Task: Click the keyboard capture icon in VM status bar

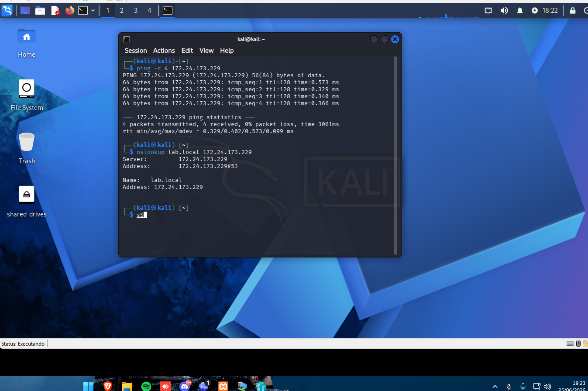Action: point(570,343)
